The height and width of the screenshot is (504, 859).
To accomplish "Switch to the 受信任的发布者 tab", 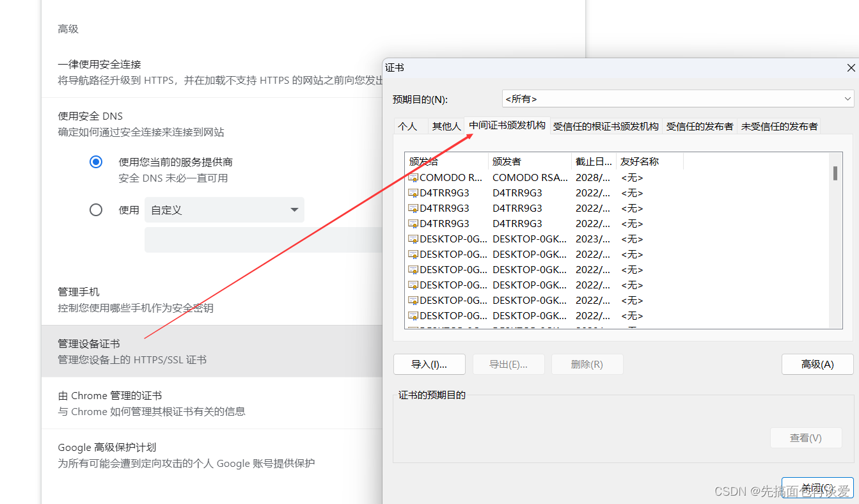I will point(700,127).
